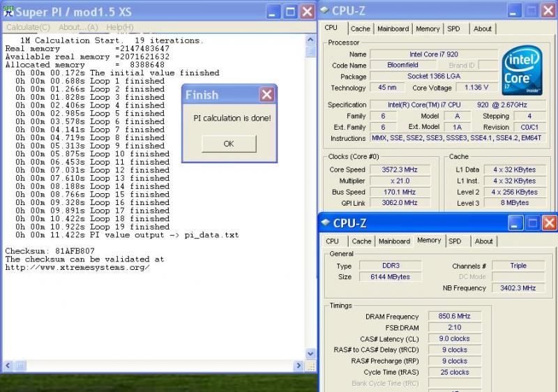Click the top CPU-Z window title icon
This screenshot has height=392, width=558.
click(324, 10)
